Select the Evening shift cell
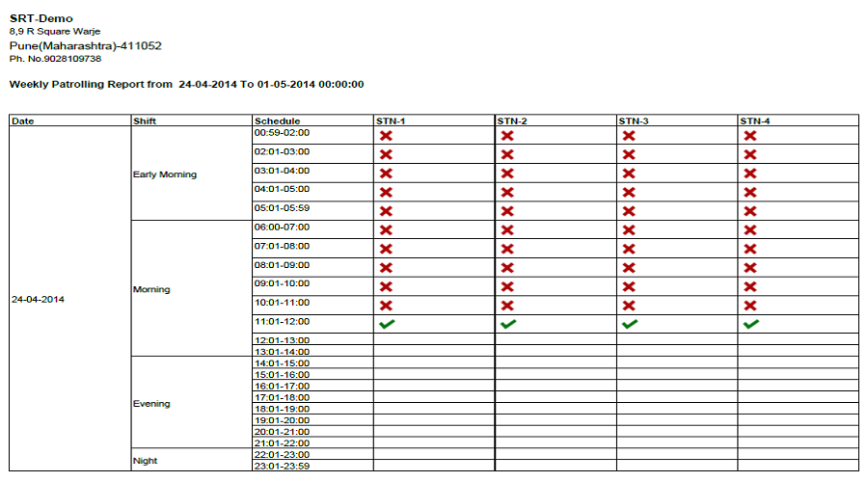This screenshot has width=868, height=482. coord(151,404)
